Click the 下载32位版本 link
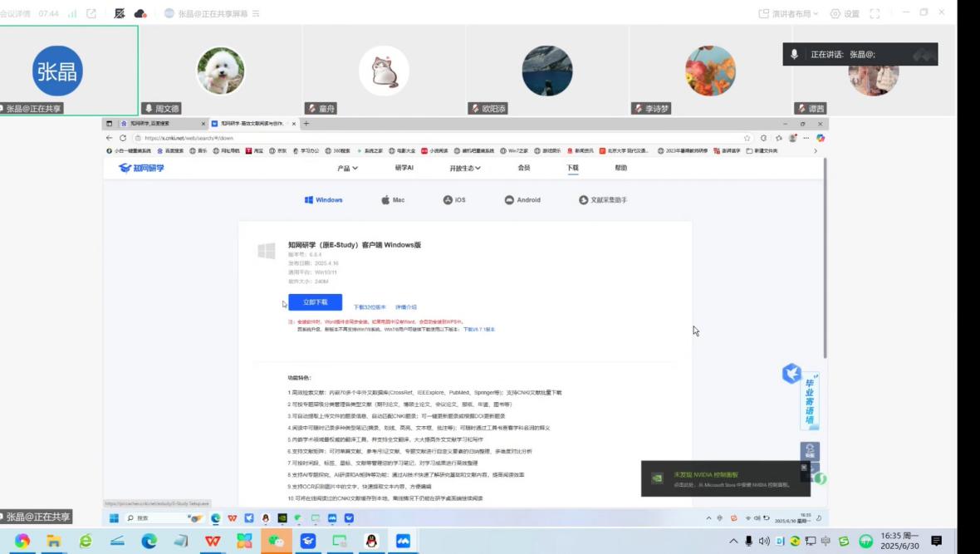Viewport: 980px width, 554px height. (370, 307)
